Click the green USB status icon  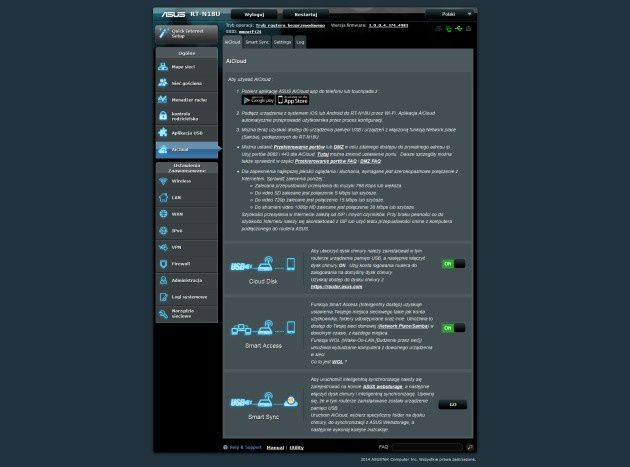(x=458, y=29)
